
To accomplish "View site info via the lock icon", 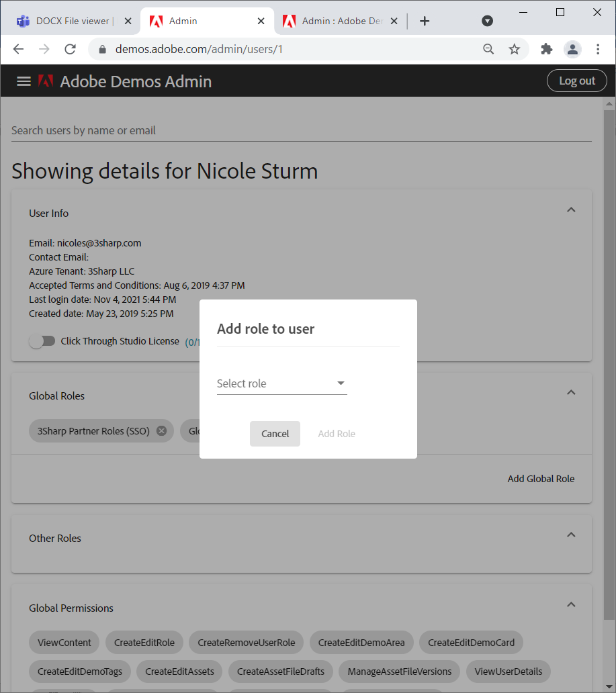I will click(x=102, y=50).
